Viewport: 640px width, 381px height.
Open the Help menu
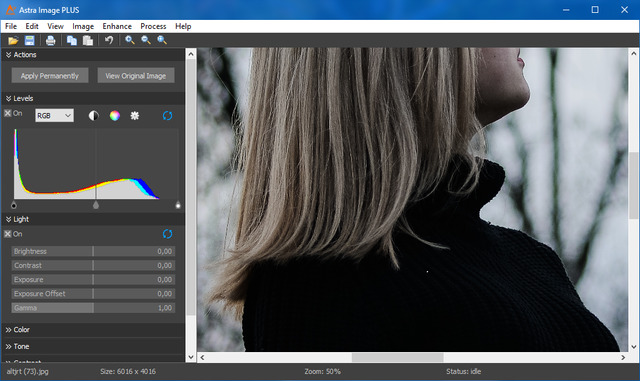183,26
